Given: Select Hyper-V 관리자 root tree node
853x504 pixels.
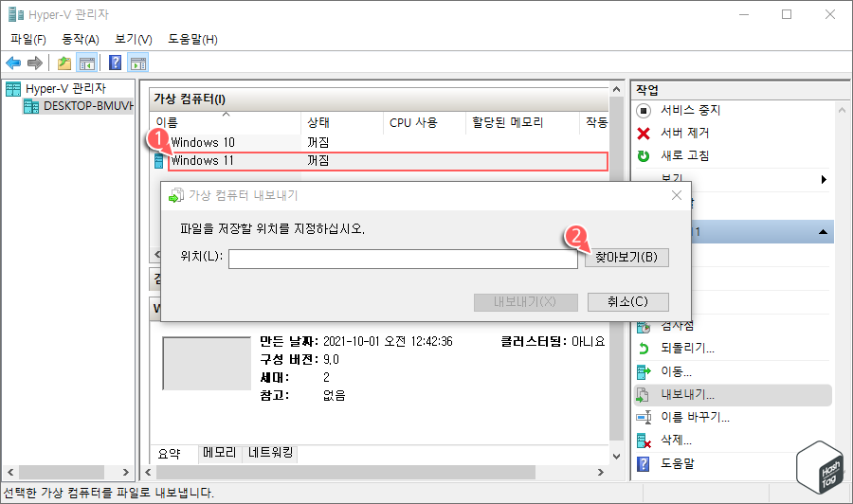Looking at the screenshot, I should pos(65,89).
